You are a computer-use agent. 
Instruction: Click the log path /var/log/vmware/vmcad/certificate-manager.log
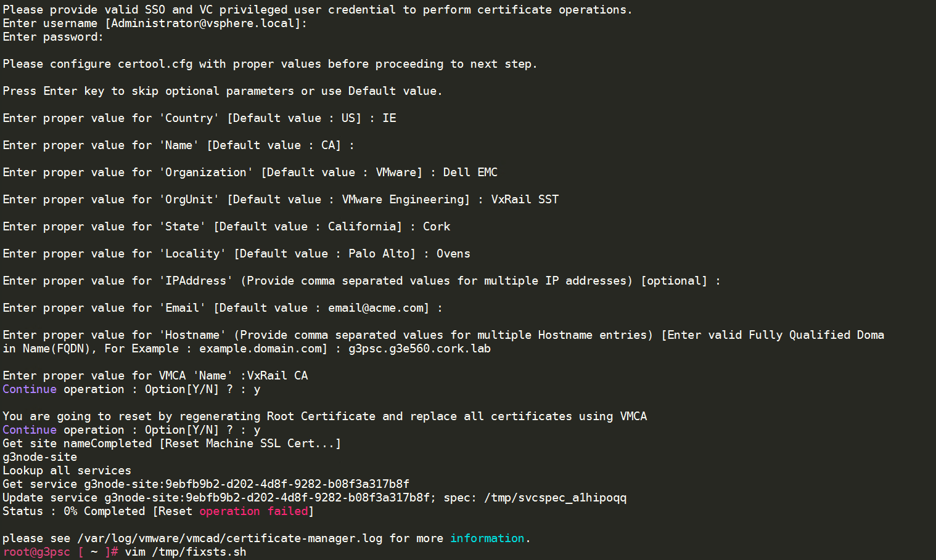(230, 538)
